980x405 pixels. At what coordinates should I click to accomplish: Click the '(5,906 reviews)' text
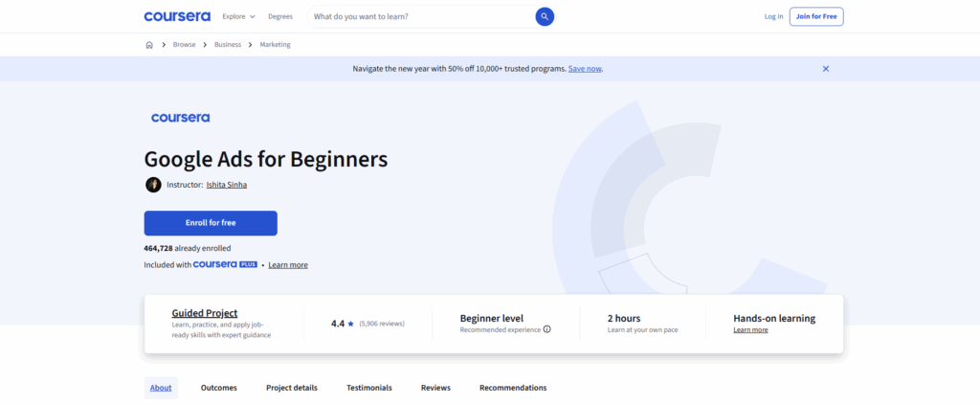(382, 324)
